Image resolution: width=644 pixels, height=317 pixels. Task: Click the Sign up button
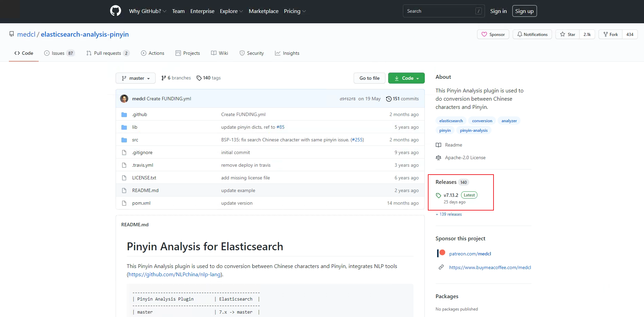point(524,11)
